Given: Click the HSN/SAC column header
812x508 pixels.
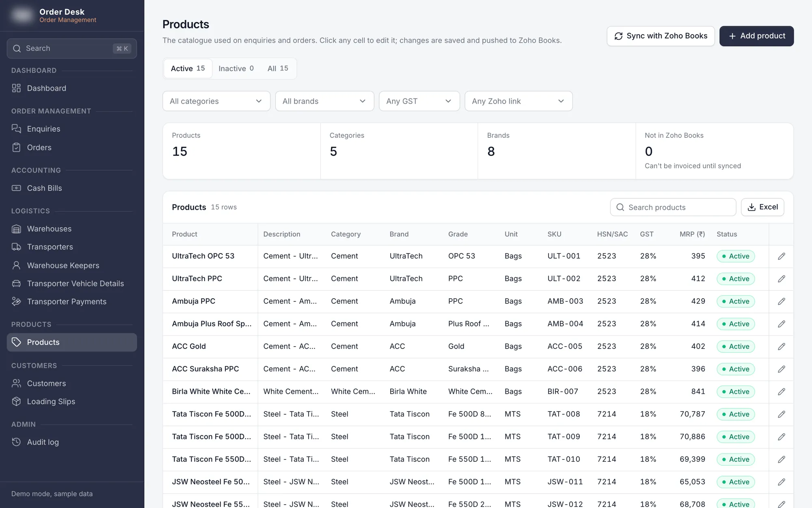Looking at the screenshot, I should (x=612, y=234).
